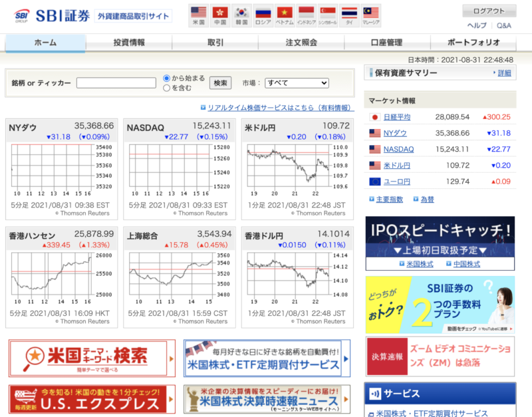This screenshot has width=532, height=417.
Task: Select the China (中国) flag icon
Action: [220, 15]
